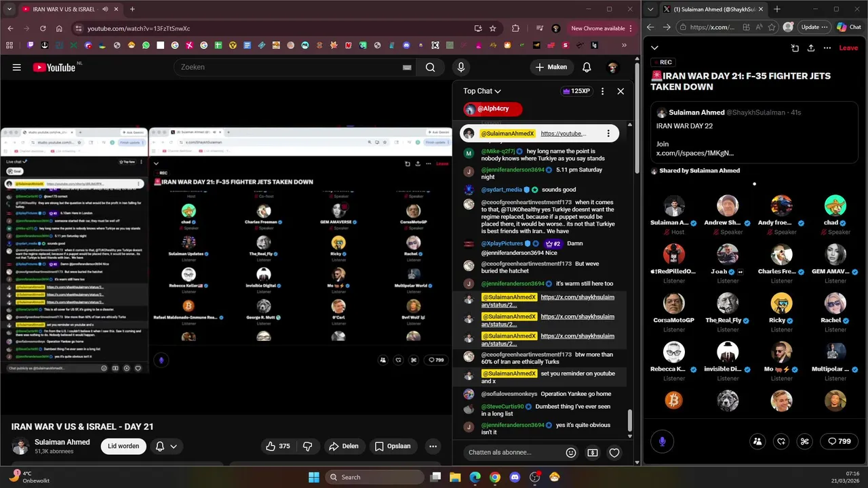Viewport: 868px width, 488px height.
Task: Close the Top Chat panel
Action: pos(620,91)
